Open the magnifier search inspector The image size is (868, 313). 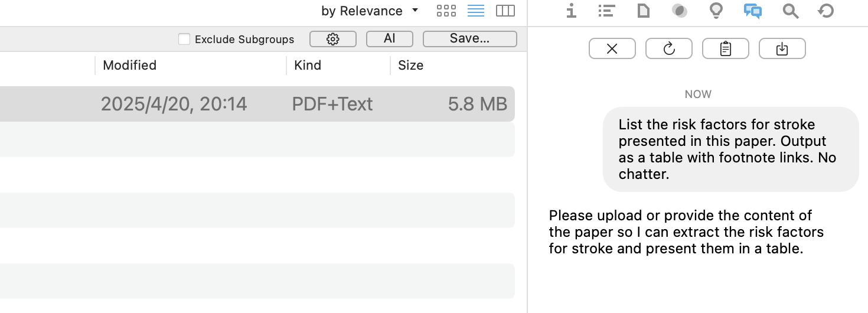click(790, 11)
